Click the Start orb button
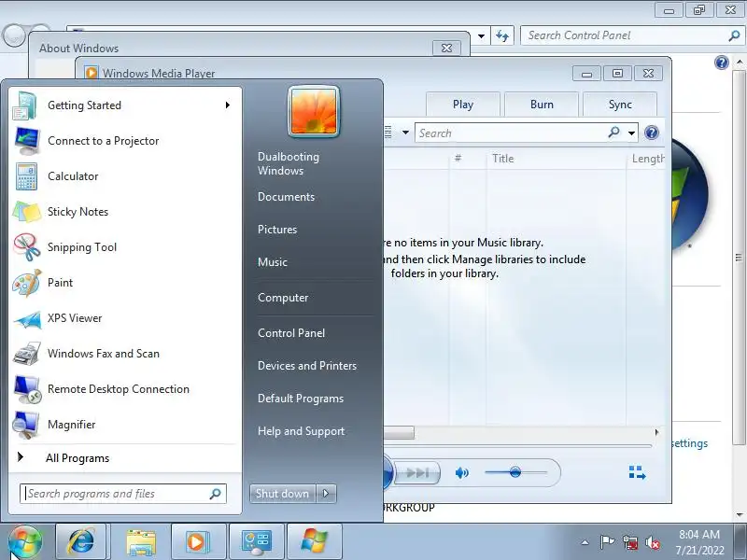747x560 pixels. (25, 541)
